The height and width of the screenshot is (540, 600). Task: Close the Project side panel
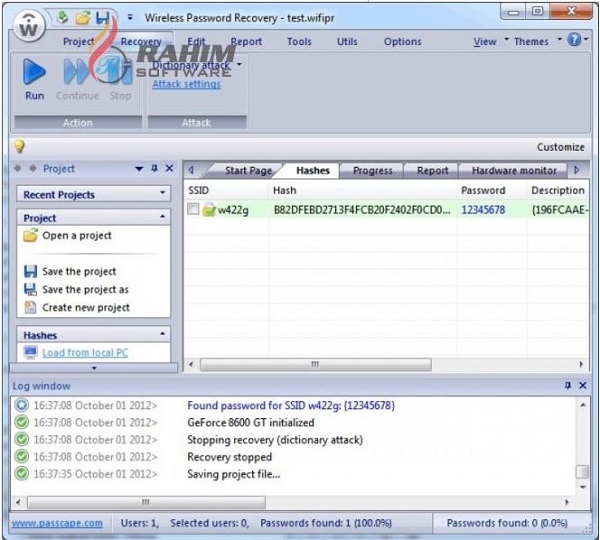170,168
